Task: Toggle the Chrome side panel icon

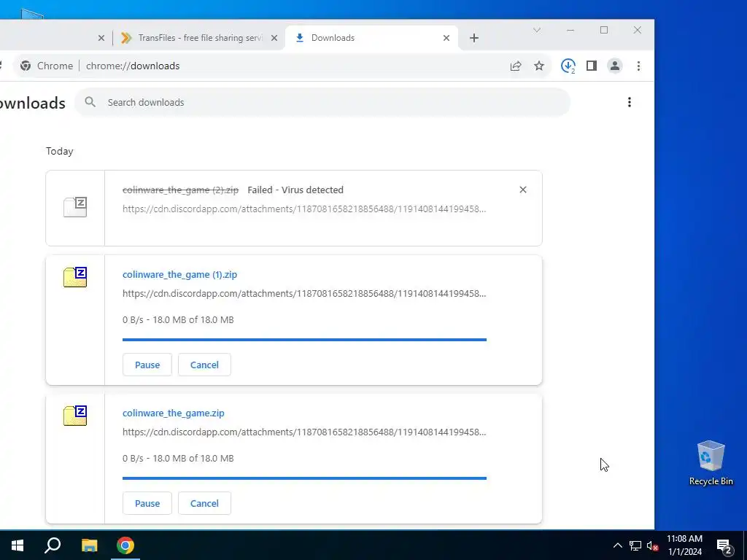Action: point(591,66)
